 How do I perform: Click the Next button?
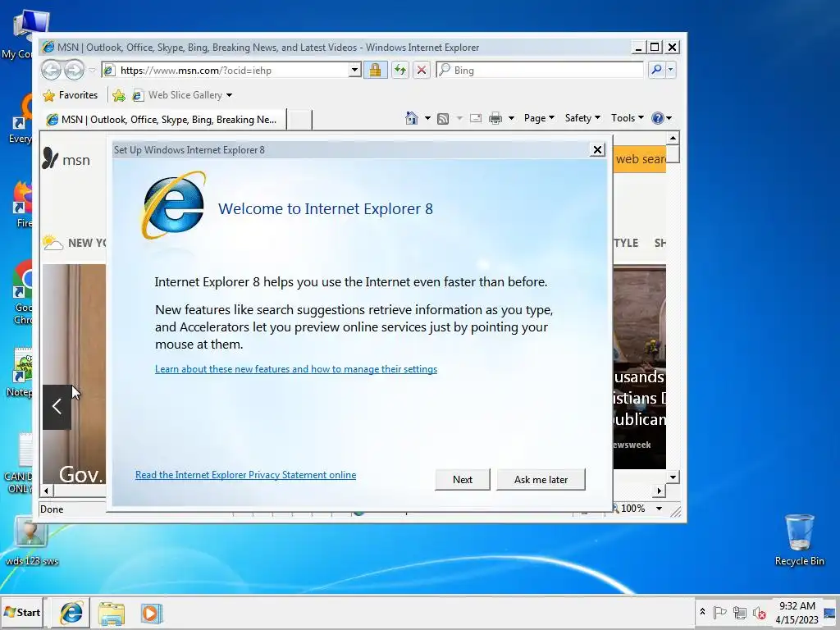point(463,479)
